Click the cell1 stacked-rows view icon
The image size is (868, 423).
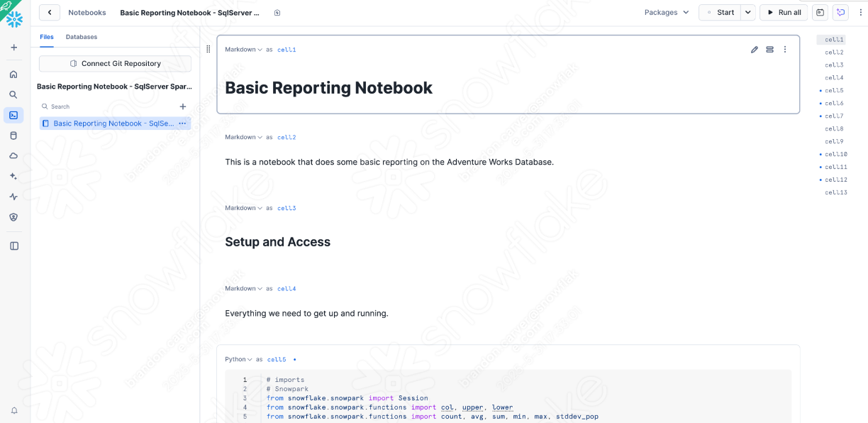click(769, 50)
